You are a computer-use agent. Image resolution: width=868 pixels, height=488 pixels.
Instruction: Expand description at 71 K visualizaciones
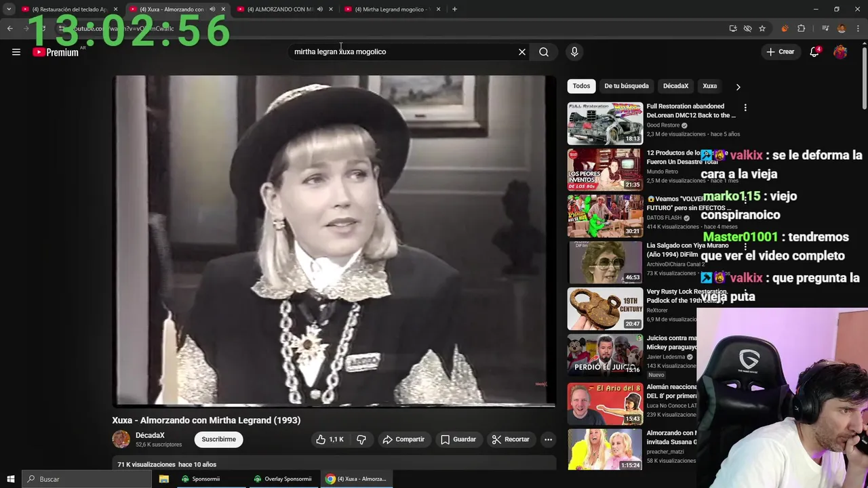tap(167, 464)
